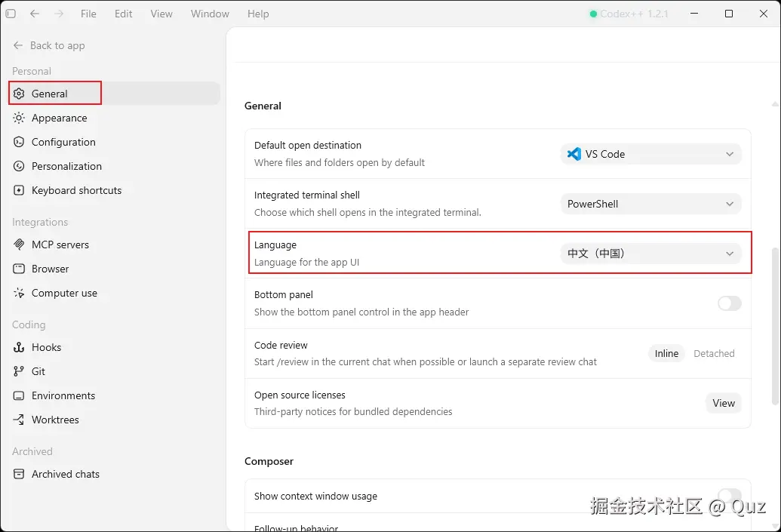Navigate forward with title bar right arrow
Image resolution: width=781 pixels, height=532 pixels.
click(59, 14)
